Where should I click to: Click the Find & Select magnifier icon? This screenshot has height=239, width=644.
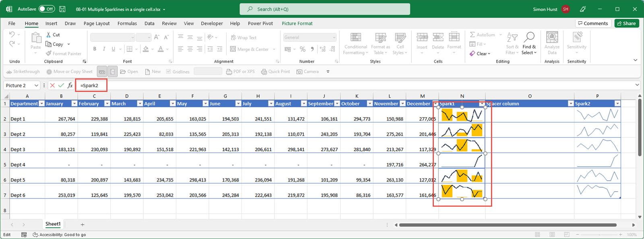(x=529, y=37)
